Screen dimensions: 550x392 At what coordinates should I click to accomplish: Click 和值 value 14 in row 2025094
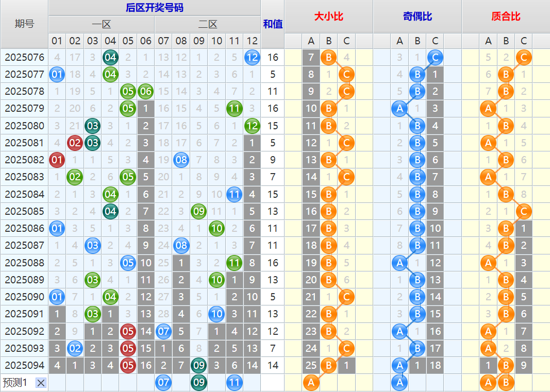click(x=273, y=365)
